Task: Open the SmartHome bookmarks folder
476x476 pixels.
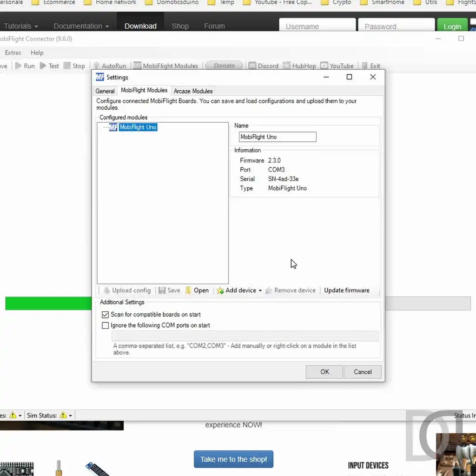Action: [x=382, y=3]
